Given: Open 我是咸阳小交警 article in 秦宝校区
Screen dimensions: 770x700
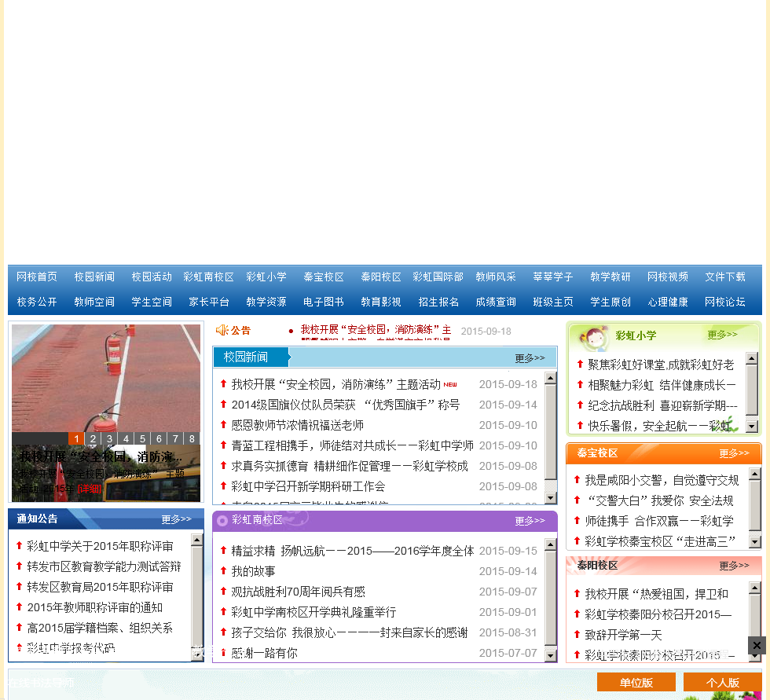Looking at the screenshot, I should point(662,480).
